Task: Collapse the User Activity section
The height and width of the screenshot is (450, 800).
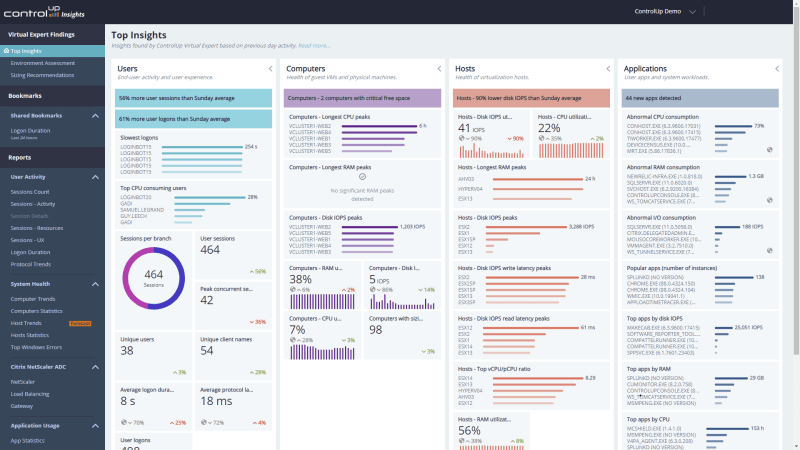Action: pyautogui.click(x=95, y=177)
